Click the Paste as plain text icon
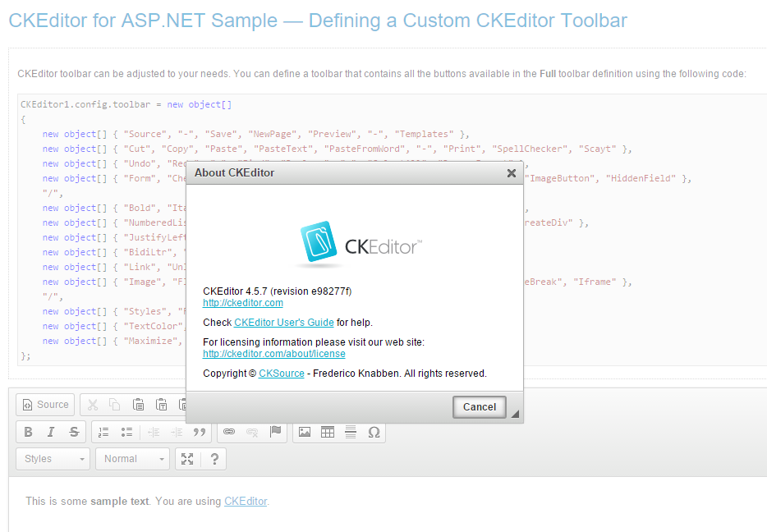Image resolution: width=767 pixels, height=532 pixels. coord(162,405)
